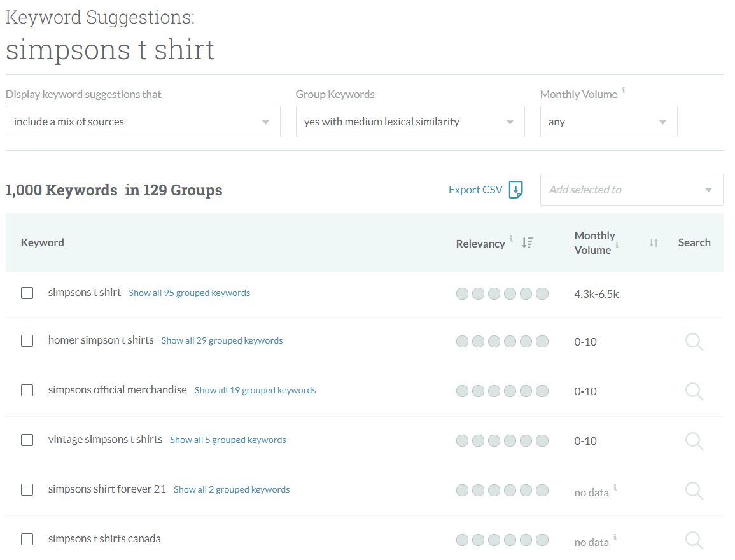Open the Group Keywords lexical similarity dropdown
The height and width of the screenshot is (560, 735).
(x=410, y=122)
